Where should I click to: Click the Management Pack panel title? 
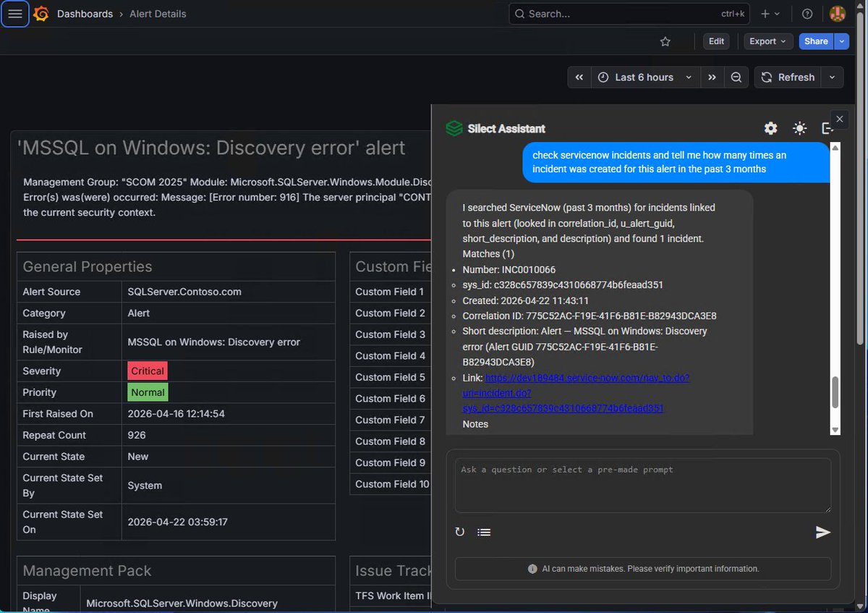tap(87, 570)
